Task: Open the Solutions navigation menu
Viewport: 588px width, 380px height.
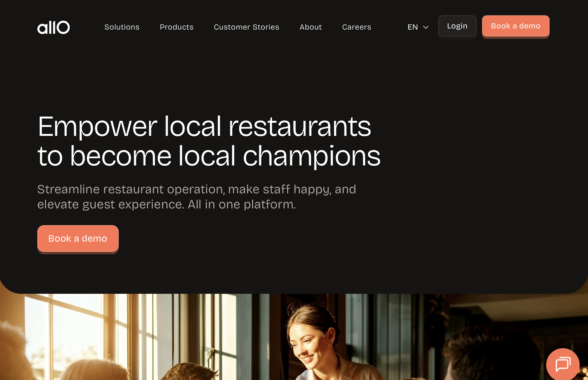Action: tap(122, 27)
